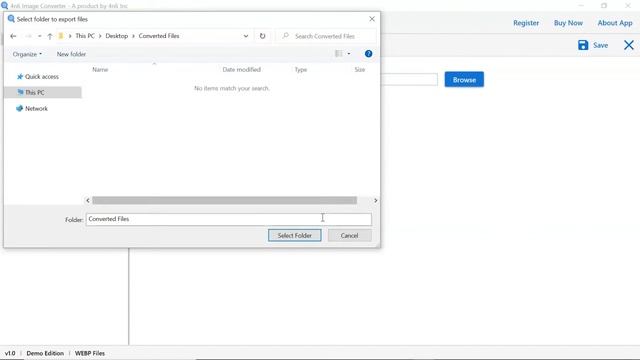Create a New folder
The image size is (640, 360).
(x=71, y=54)
